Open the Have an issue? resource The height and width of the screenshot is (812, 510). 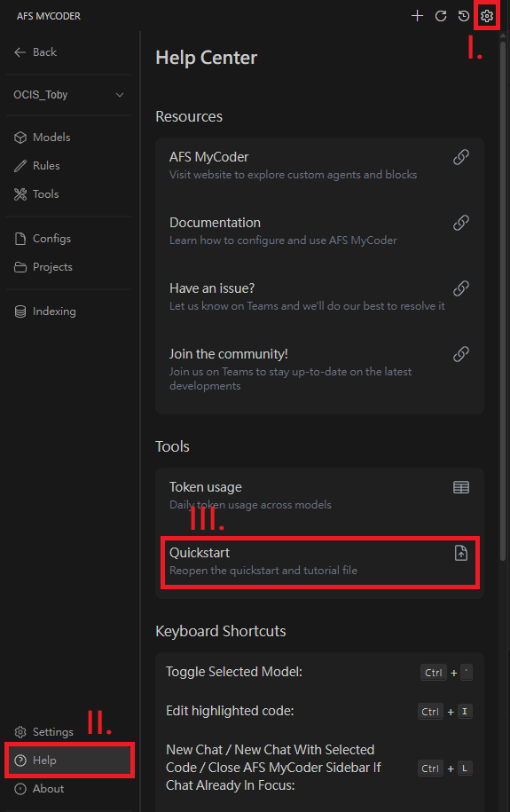[x=319, y=296]
